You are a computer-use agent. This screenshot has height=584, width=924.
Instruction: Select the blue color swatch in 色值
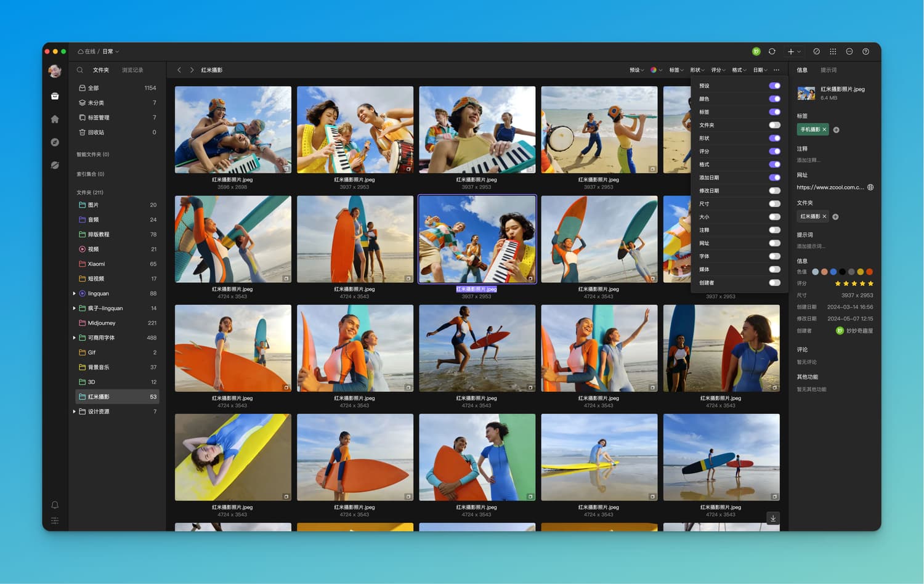(833, 272)
